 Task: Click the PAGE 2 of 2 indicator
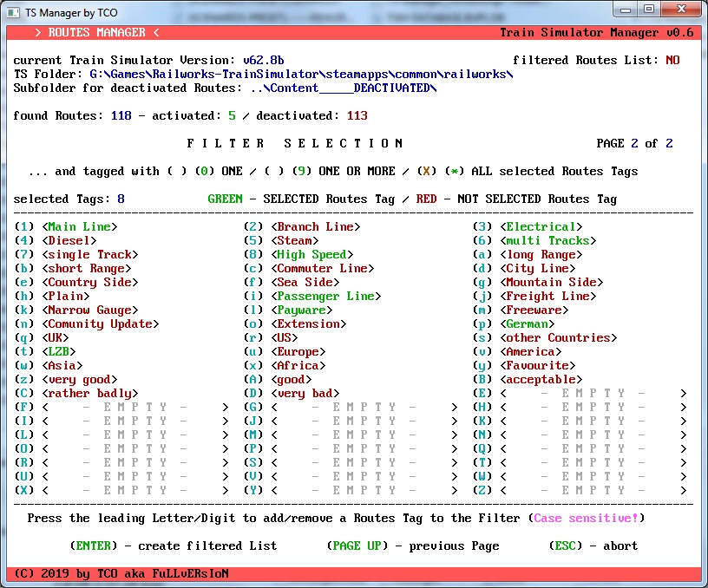tap(634, 143)
